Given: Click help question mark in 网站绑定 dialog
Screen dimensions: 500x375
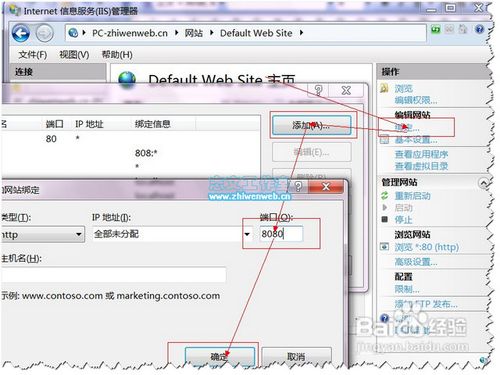Looking at the screenshot, I should (298, 187).
